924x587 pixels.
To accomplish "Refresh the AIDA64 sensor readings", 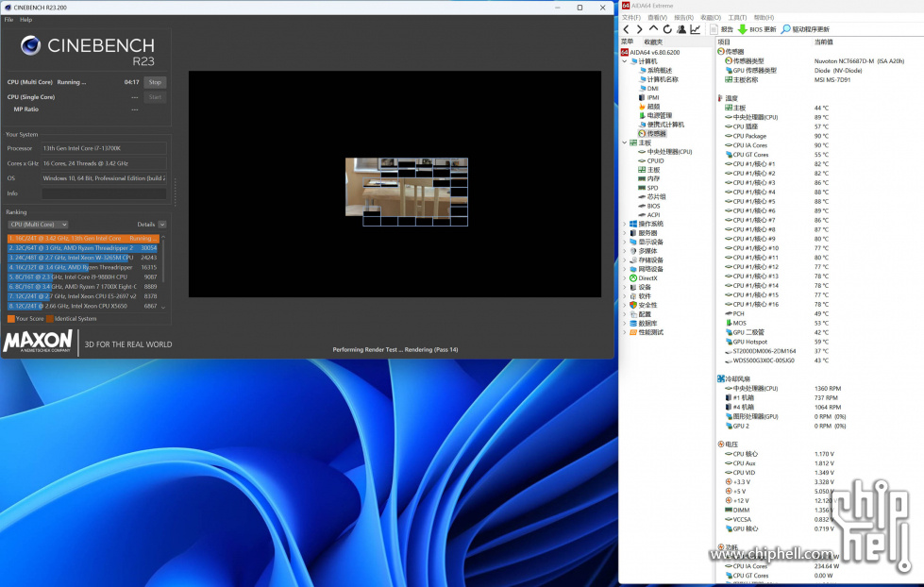I will [x=667, y=29].
